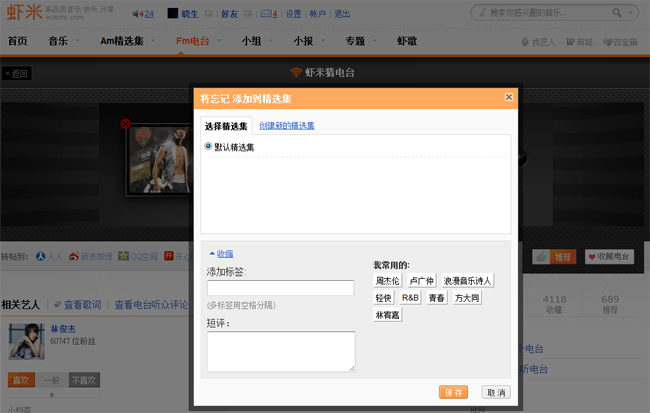Select the 默认精选集 radio button
The height and width of the screenshot is (413, 650).
pos(208,146)
